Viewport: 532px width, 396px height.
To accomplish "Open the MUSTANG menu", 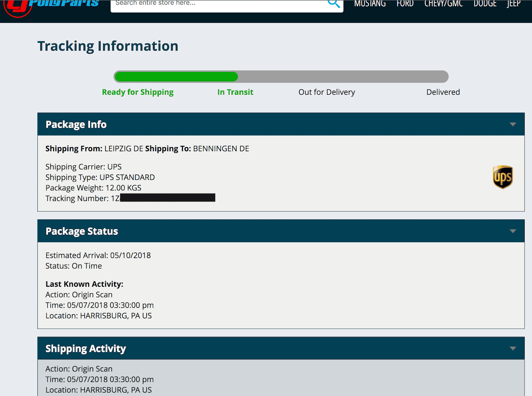I will pos(370,4).
